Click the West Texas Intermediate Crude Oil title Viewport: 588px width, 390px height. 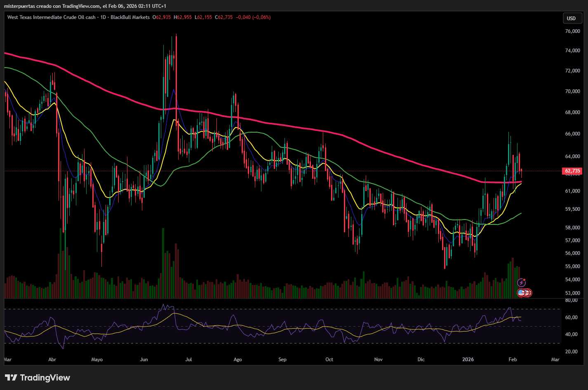52,17
